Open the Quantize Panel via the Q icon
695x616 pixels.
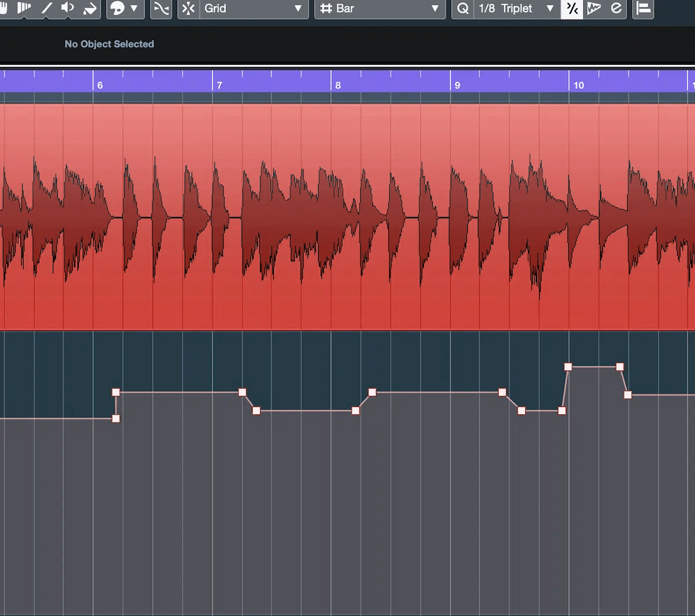[x=462, y=8]
